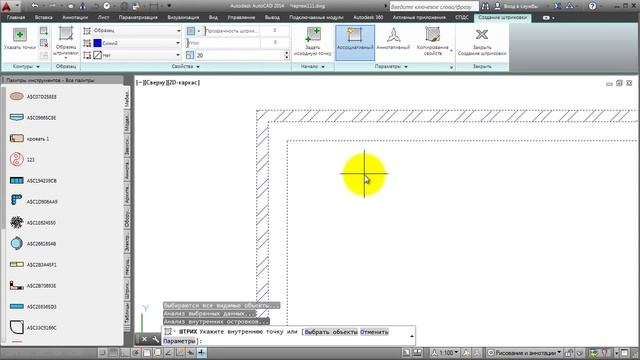This screenshot has width=640, height=360.
Task: Click the binoculars search icon
Action: (485, 7)
